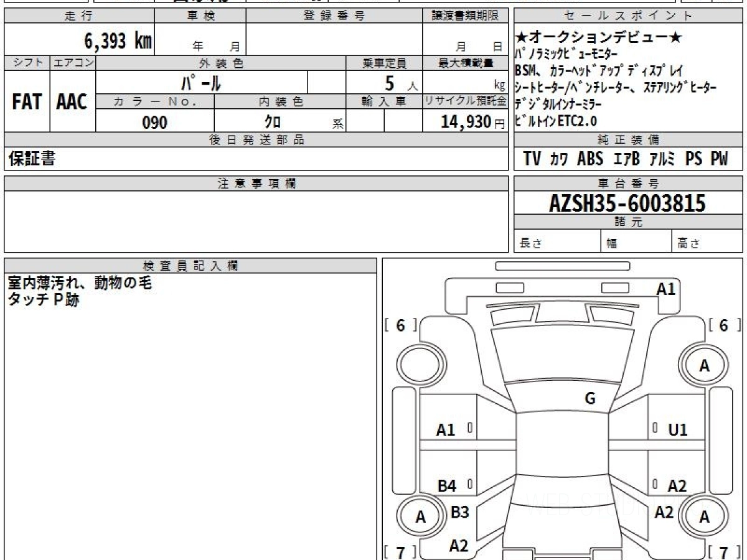
Task: Click the 14,930円 recycle deposit value
Action: click(x=466, y=123)
